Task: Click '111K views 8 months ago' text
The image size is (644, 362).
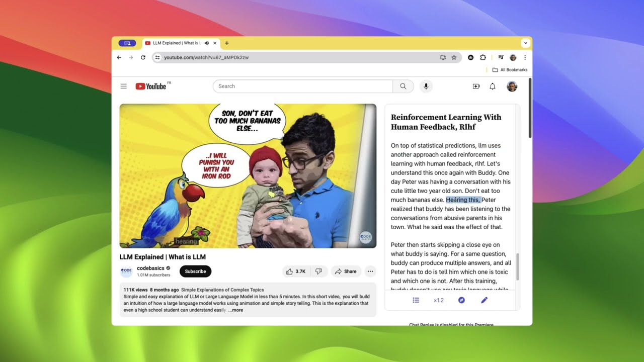Action: (x=151, y=290)
